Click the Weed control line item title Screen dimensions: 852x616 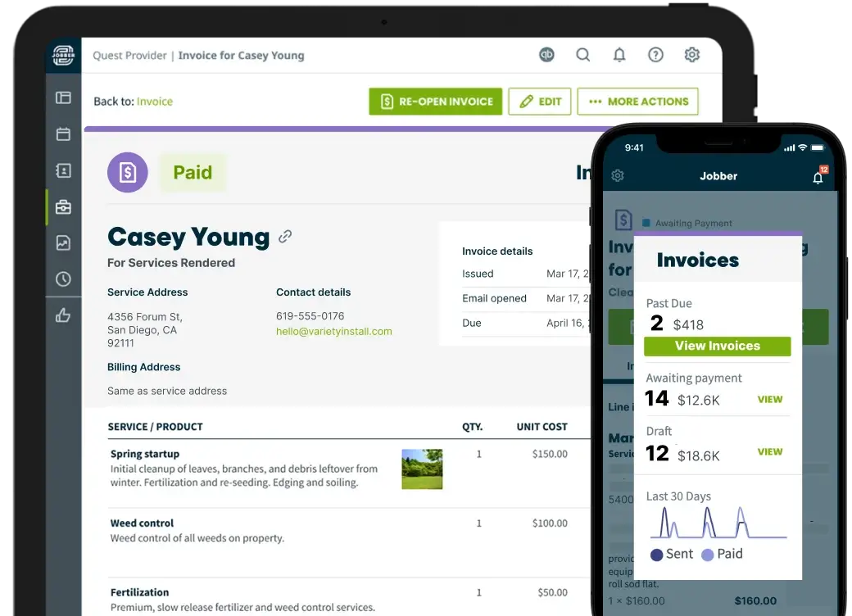142,523
